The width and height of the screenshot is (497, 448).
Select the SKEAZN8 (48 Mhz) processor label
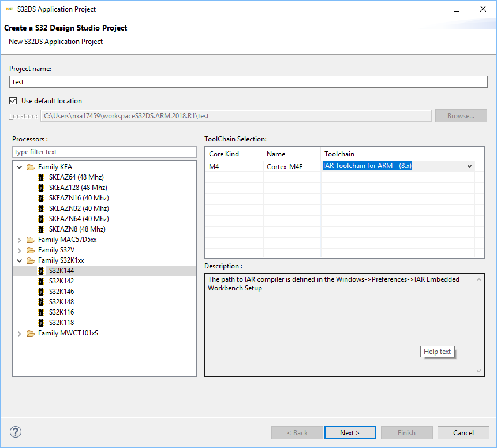pos(77,229)
